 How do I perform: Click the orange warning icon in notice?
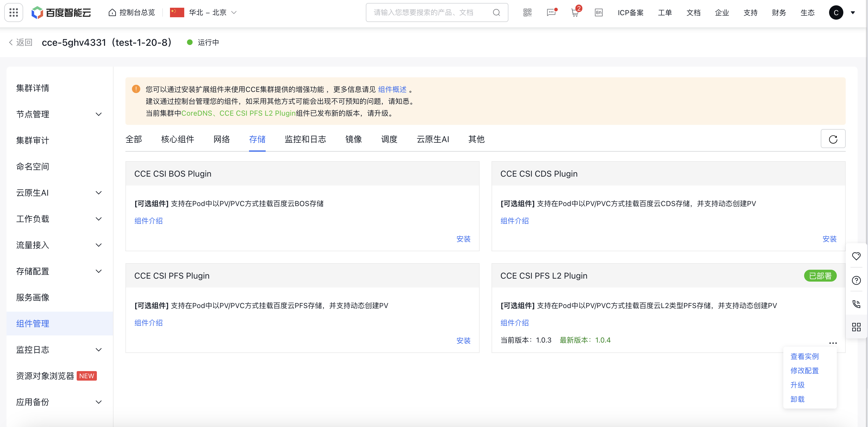tap(136, 89)
